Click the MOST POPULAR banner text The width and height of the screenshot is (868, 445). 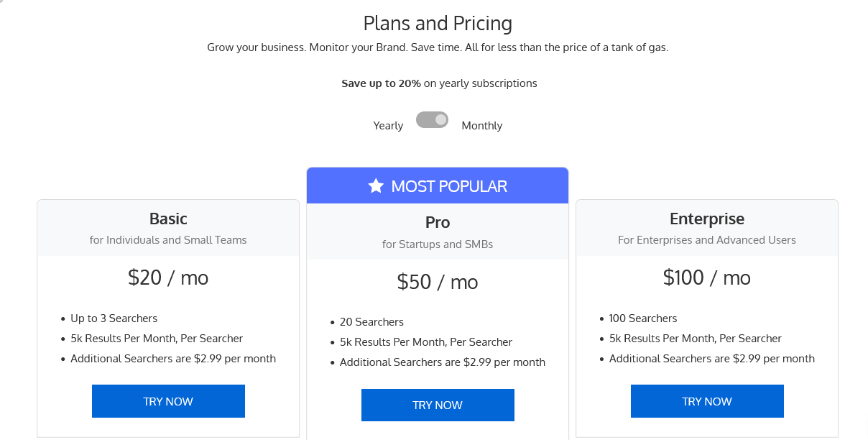pyautogui.click(x=449, y=186)
